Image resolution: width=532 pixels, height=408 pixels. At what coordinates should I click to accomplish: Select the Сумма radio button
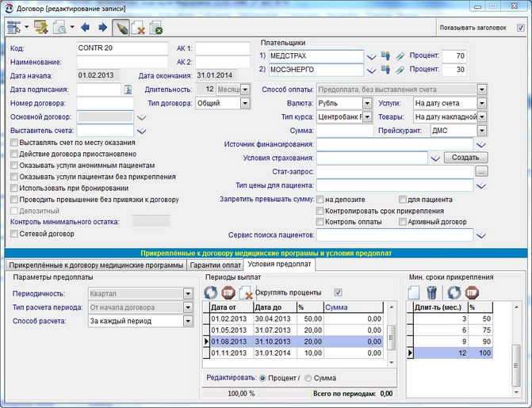pyautogui.click(x=308, y=378)
